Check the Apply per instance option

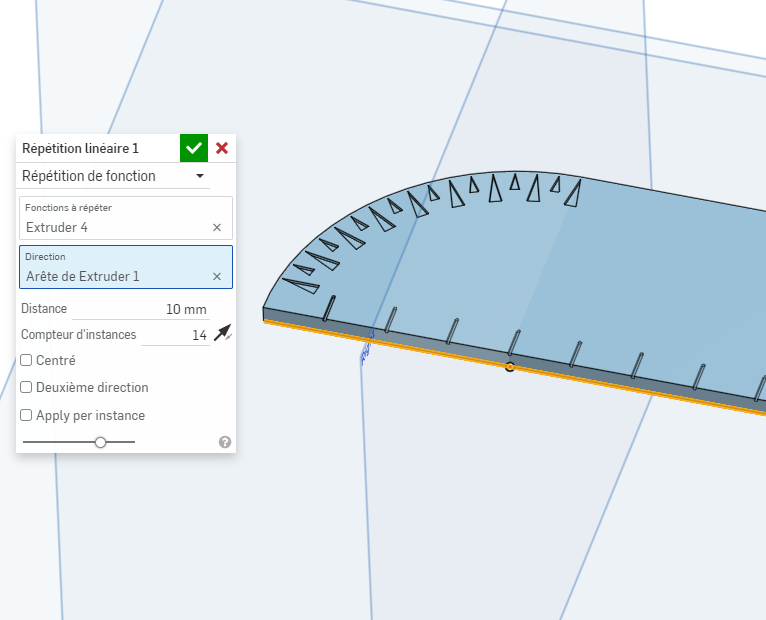[27, 416]
